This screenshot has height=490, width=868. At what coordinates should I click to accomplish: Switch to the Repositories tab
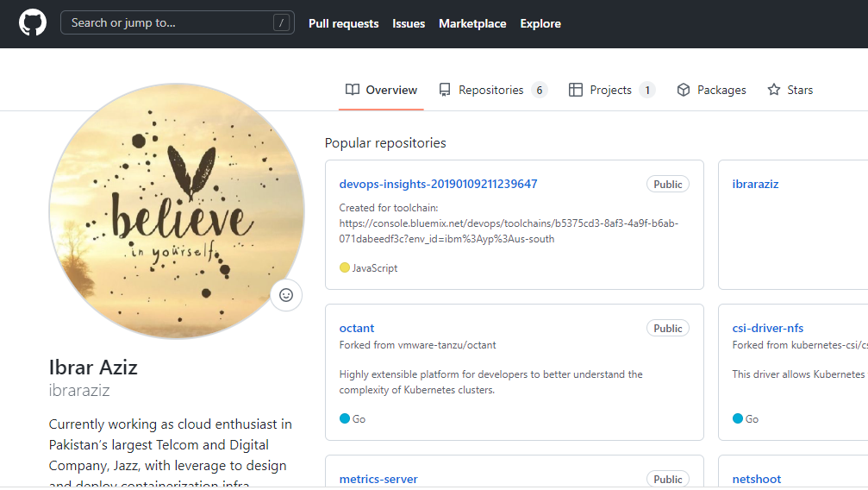pyautogui.click(x=493, y=90)
